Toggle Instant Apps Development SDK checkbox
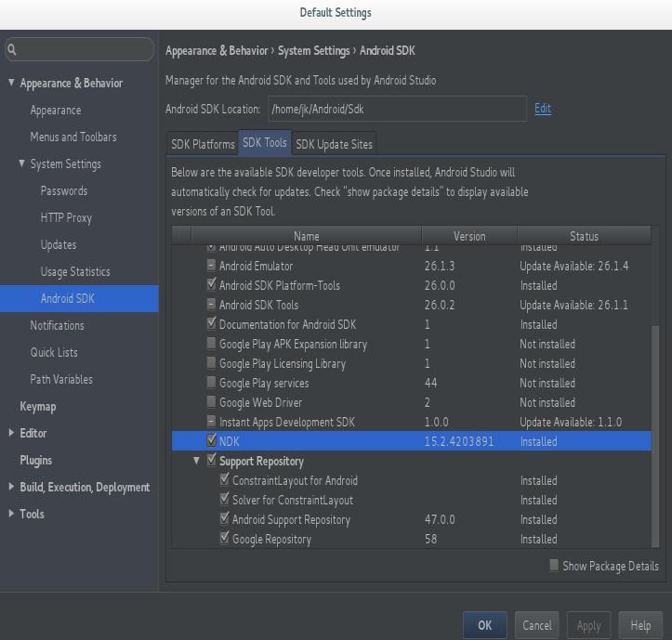This screenshot has width=672, height=640. point(211,421)
